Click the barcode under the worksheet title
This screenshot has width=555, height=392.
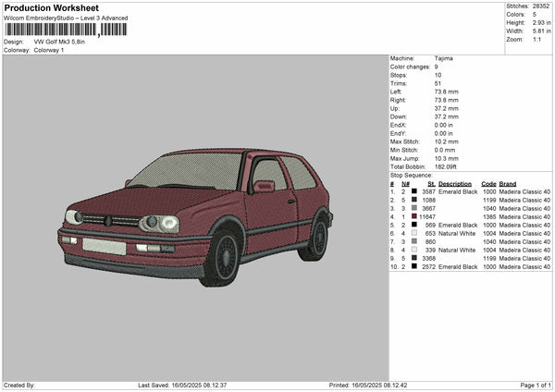tap(65, 30)
